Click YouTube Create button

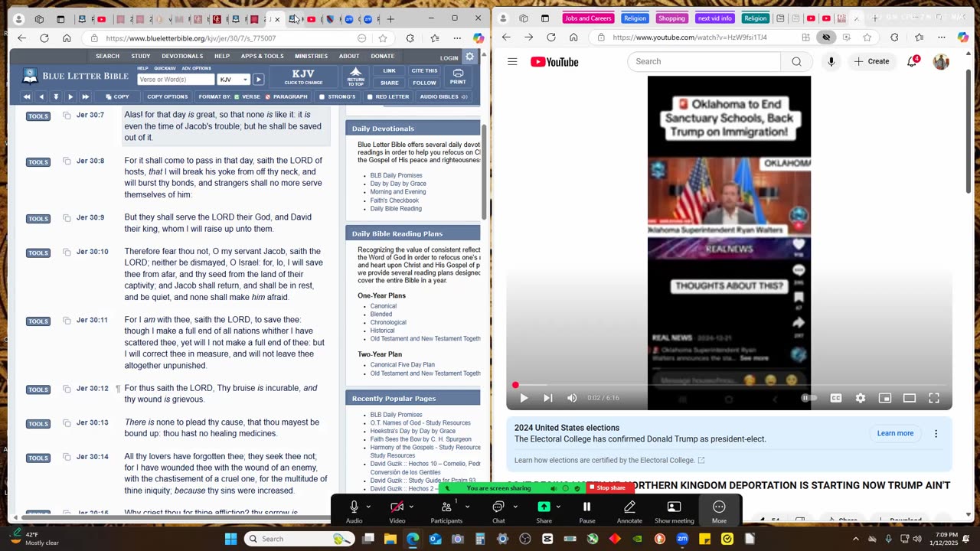click(x=872, y=62)
